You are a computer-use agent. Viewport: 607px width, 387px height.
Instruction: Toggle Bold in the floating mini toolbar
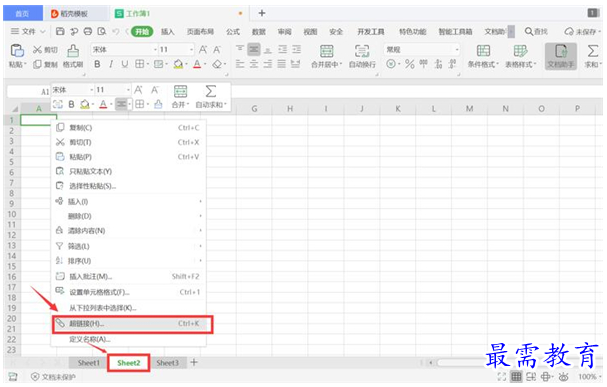(71, 104)
